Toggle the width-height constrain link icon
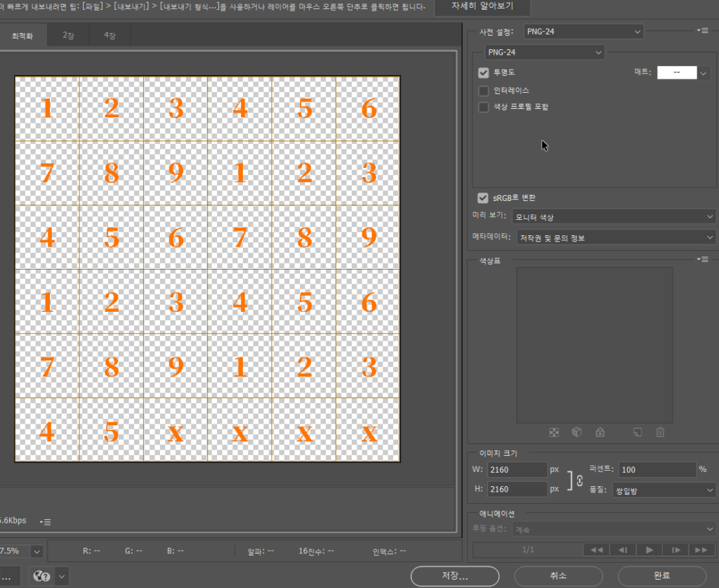Viewport: 719px width, 588px height. [579, 481]
